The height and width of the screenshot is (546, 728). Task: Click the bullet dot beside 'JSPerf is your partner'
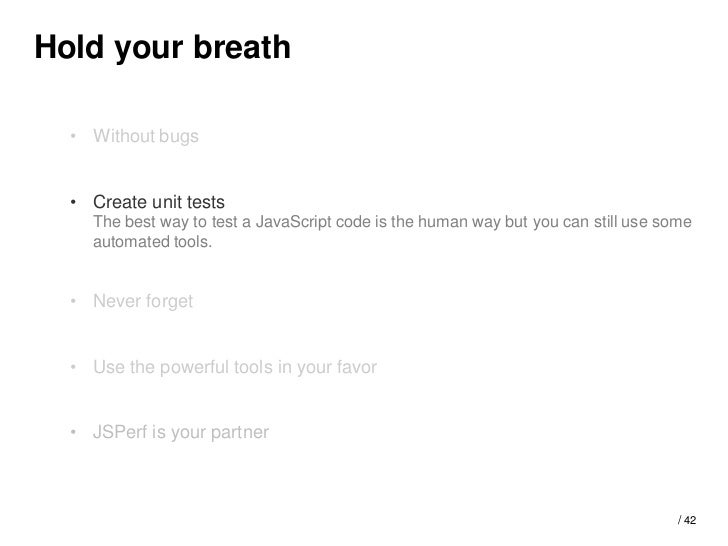[x=73, y=432]
